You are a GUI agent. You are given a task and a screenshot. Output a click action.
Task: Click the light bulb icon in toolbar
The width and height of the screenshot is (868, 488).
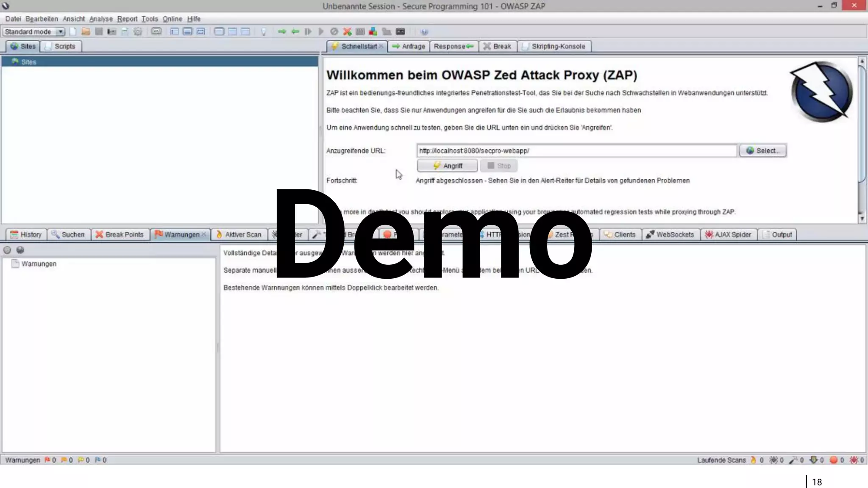point(263,32)
